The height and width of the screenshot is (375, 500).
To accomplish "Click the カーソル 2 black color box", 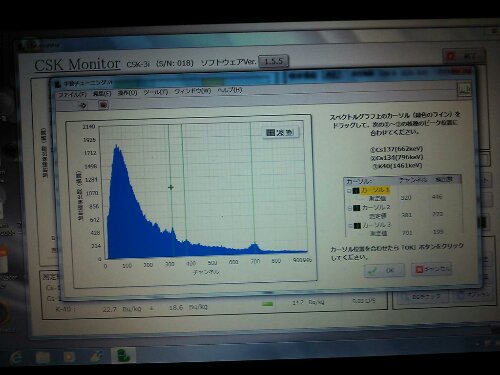I will pos(356,208).
